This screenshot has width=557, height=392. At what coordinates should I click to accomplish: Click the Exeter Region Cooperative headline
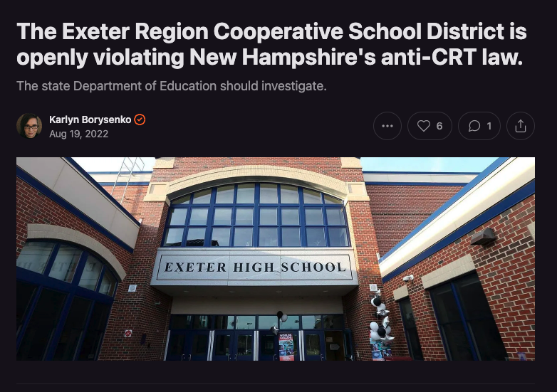tap(271, 44)
